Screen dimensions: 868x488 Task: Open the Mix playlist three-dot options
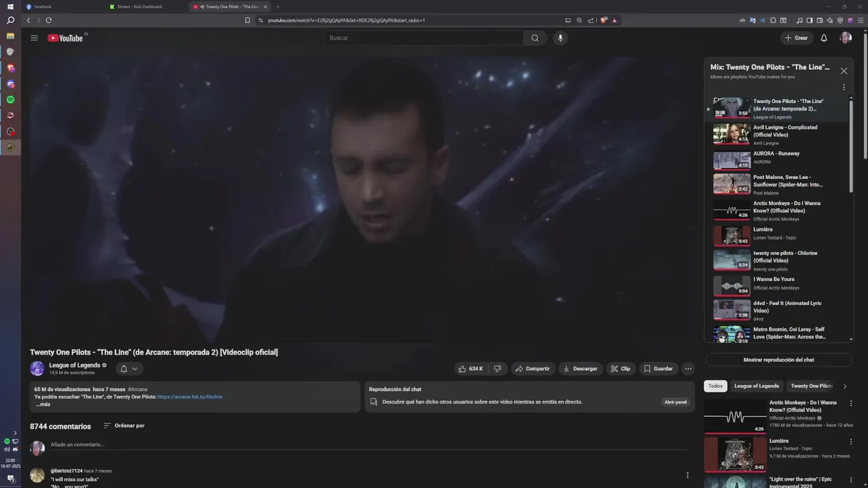(844, 87)
